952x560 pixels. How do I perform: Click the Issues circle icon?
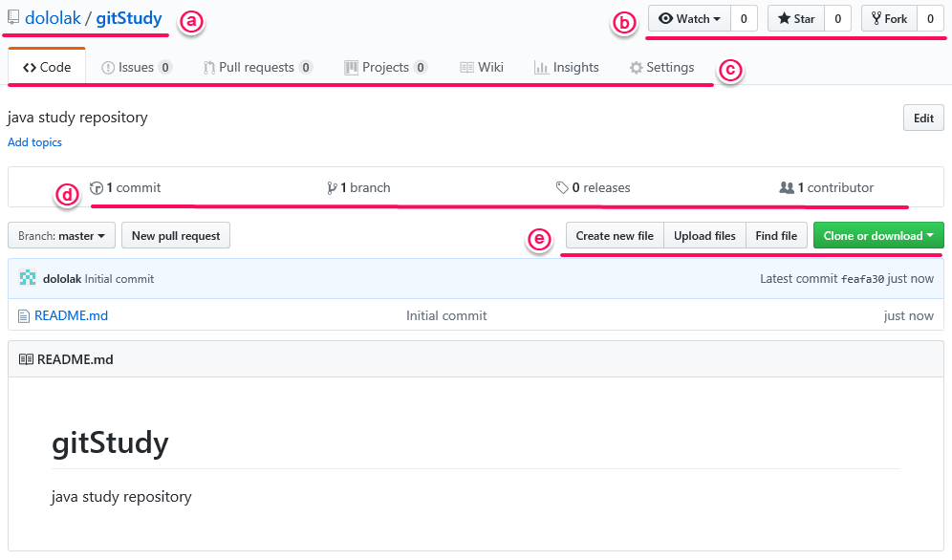107,68
